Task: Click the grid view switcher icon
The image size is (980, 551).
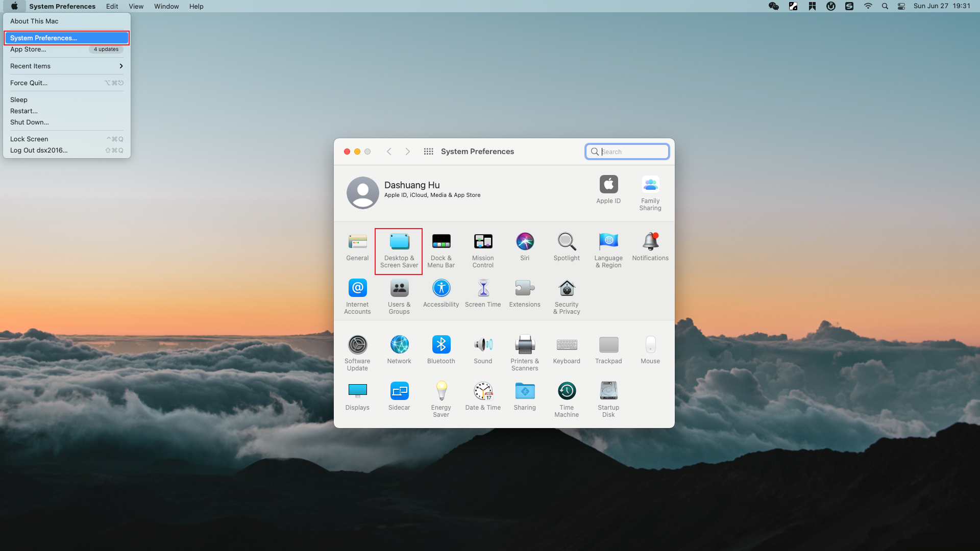Action: coord(428,151)
